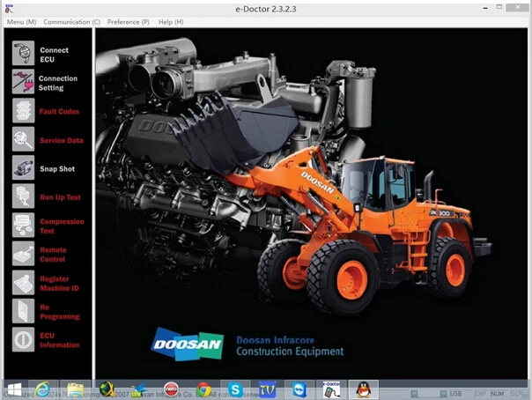532x400 pixels.
Task: Click the Register Machine ID icon
Action: click(24, 282)
